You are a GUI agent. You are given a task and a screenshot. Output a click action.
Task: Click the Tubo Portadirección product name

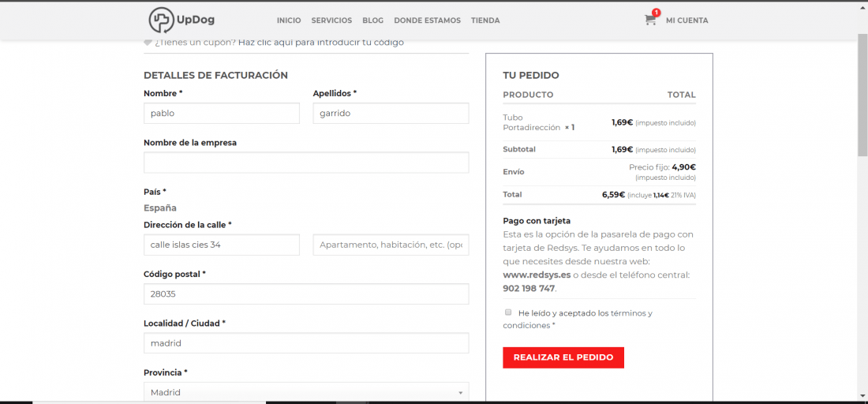(532, 122)
